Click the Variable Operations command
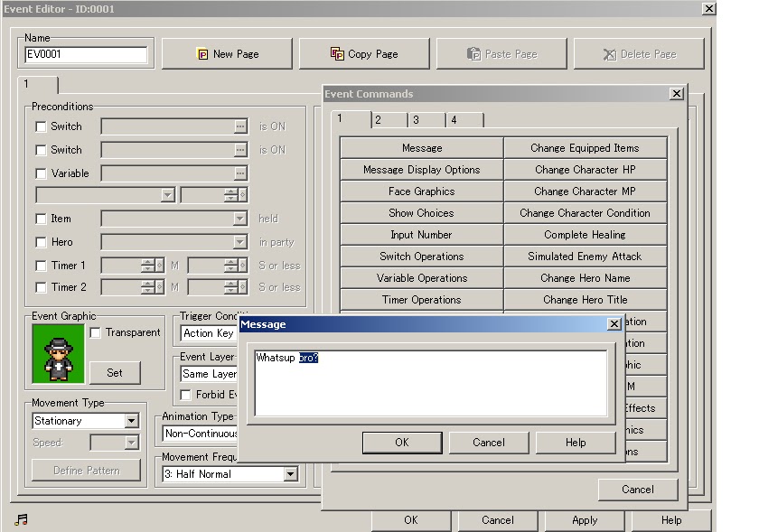Screen dimensions: 759x532 click(422, 278)
